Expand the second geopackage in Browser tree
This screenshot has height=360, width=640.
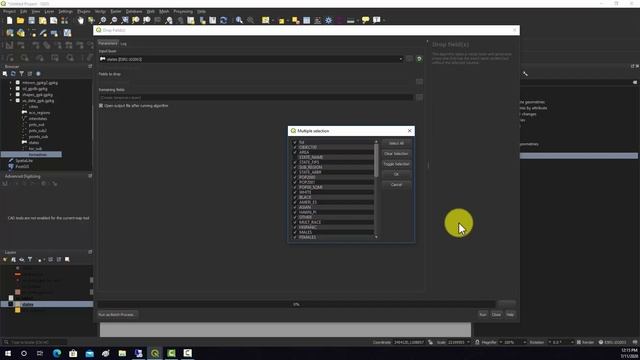point(11,89)
